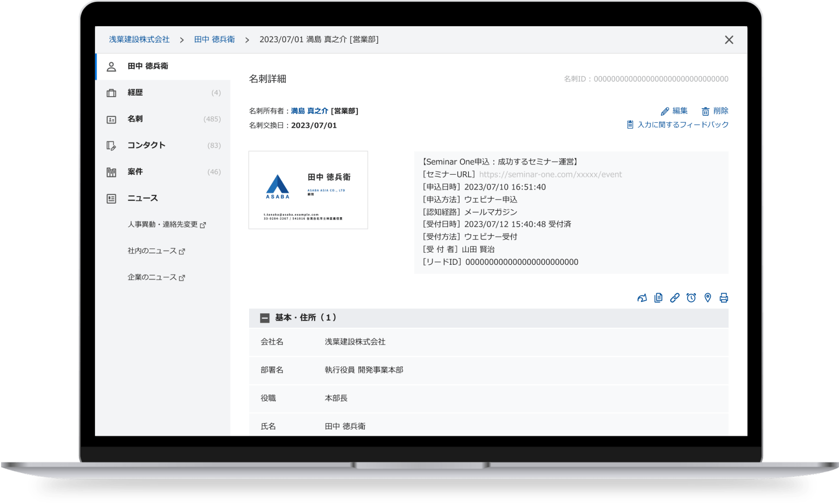
Task: Click the alarm clock reminder icon
Action: (x=691, y=298)
